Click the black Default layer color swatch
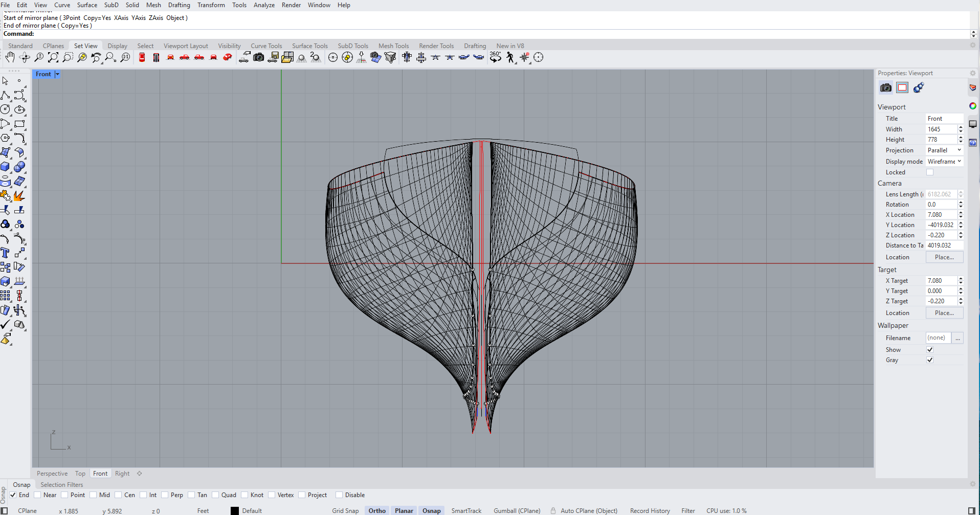The height and width of the screenshot is (515, 980). coord(235,510)
